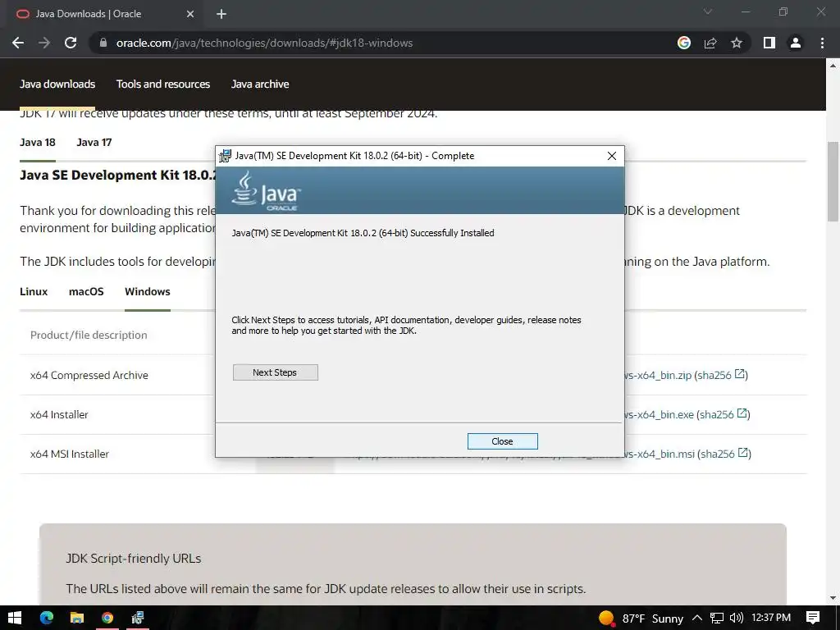Select the Linux tab
Screen dimensions: 840x630
(34, 292)
